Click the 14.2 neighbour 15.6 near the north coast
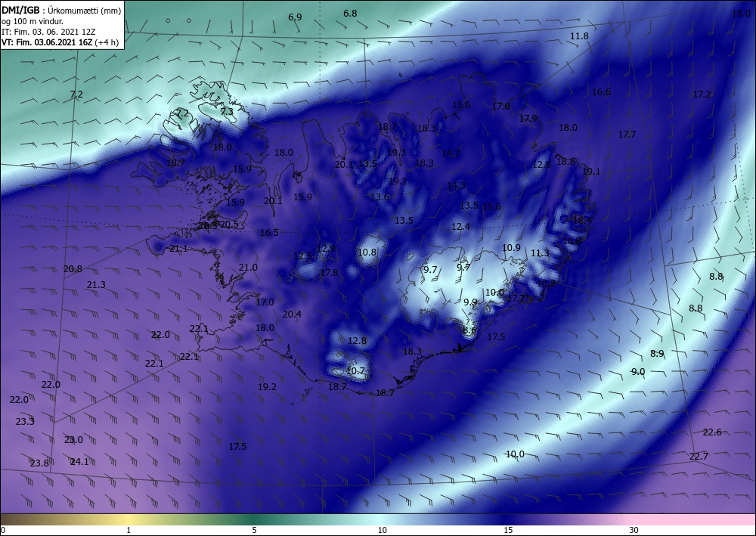The width and height of the screenshot is (756, 536). [x=461, y=105]
